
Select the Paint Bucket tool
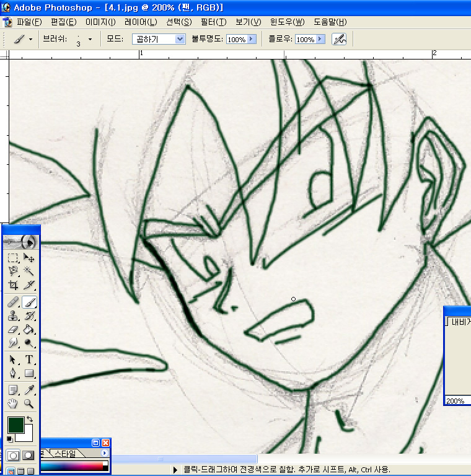29,329
